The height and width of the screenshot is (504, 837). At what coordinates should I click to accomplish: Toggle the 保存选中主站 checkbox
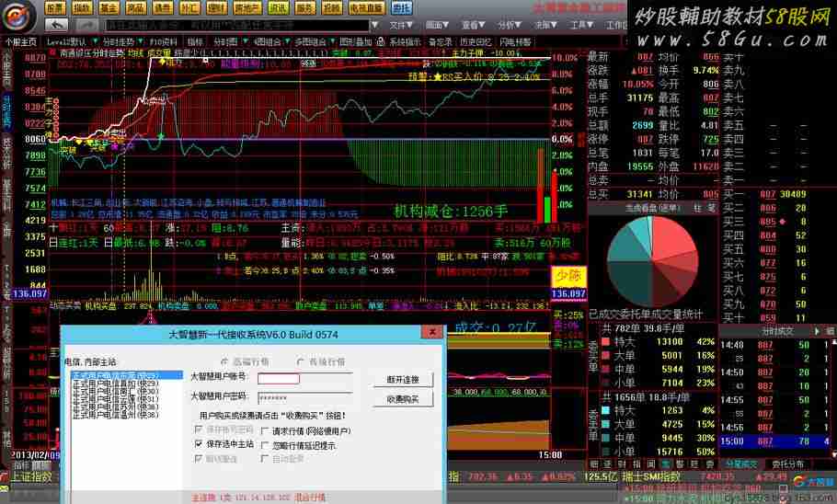(199, 443)
